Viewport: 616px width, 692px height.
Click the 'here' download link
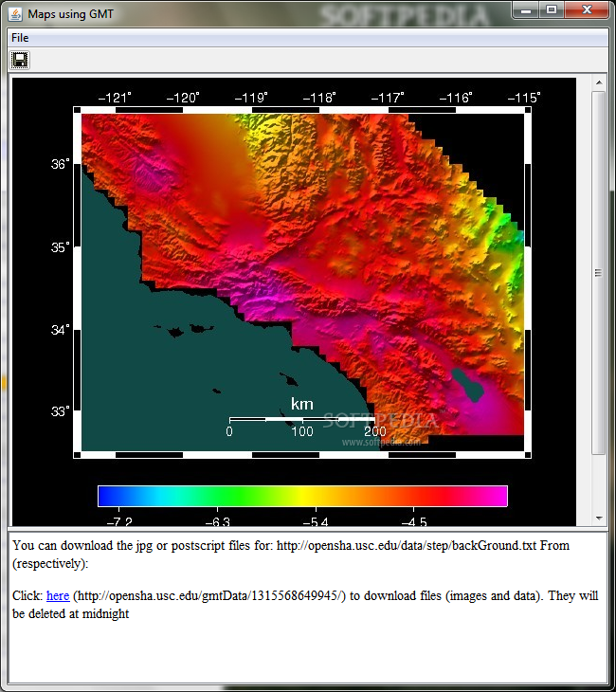(58, 596)
